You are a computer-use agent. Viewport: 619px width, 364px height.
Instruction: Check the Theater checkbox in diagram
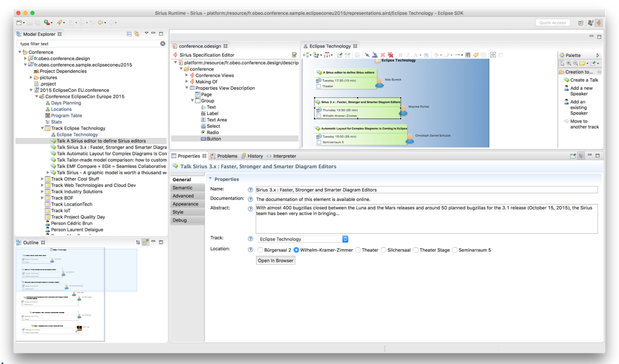tap(319, 86)
